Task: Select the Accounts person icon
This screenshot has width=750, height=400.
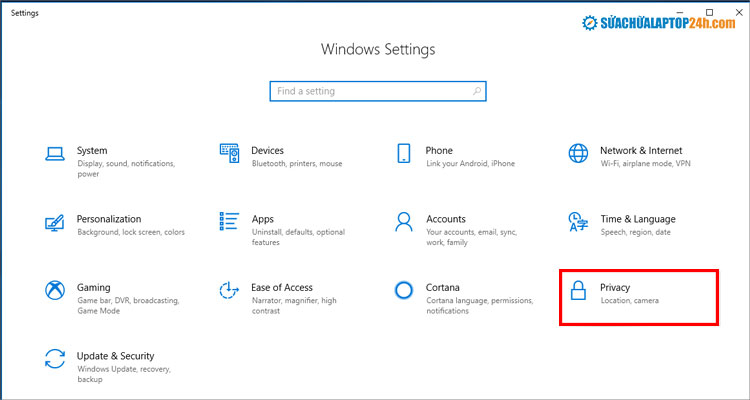Action: coord(404,221)
